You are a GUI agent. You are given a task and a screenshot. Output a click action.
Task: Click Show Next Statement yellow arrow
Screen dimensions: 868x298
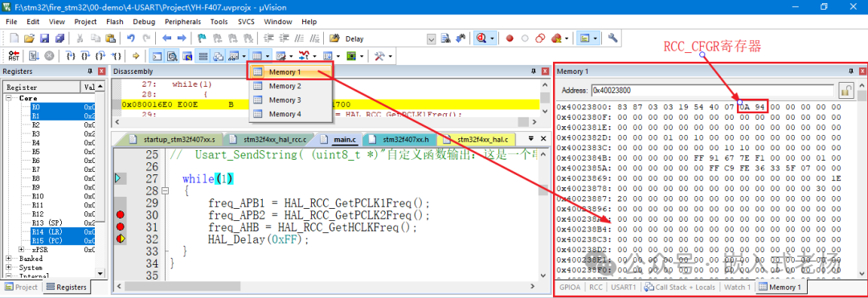(136, 56)
